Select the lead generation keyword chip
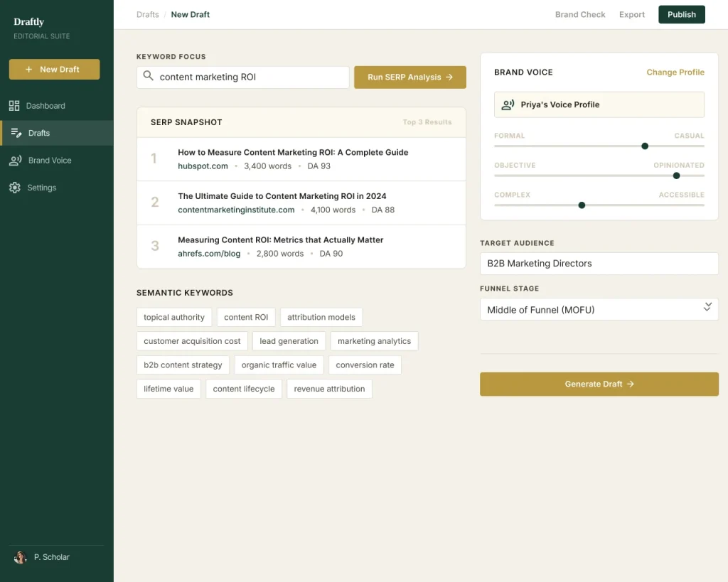The height and width of the screenshot is (582, 728). point(289,341)
